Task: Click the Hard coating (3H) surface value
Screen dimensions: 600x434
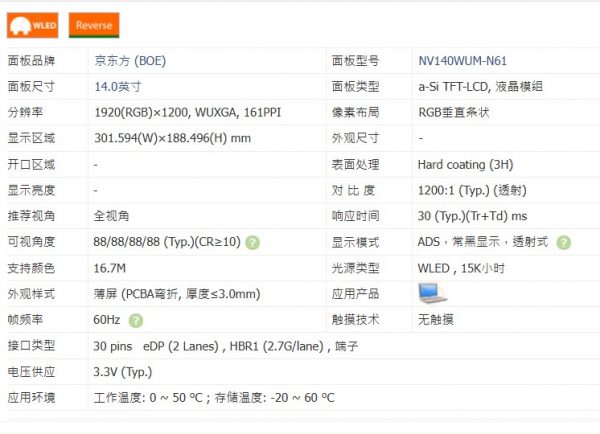Action: [464, 164]
